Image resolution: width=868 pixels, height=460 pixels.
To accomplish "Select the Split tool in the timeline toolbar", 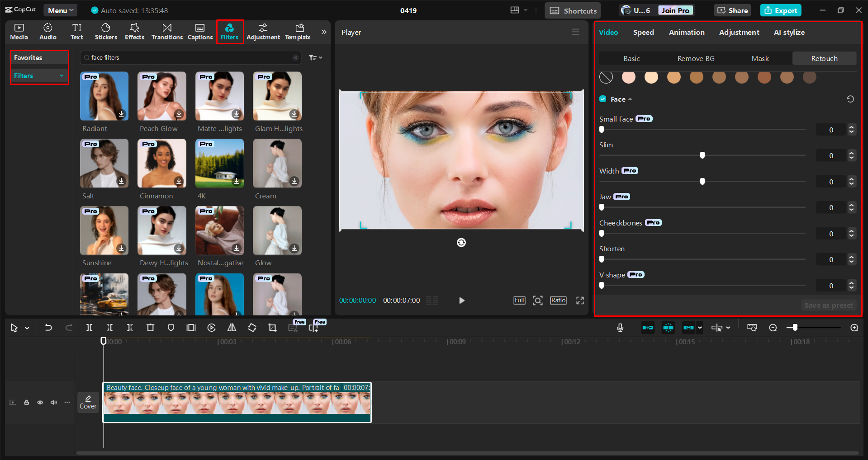I will (x=89, y=328).
